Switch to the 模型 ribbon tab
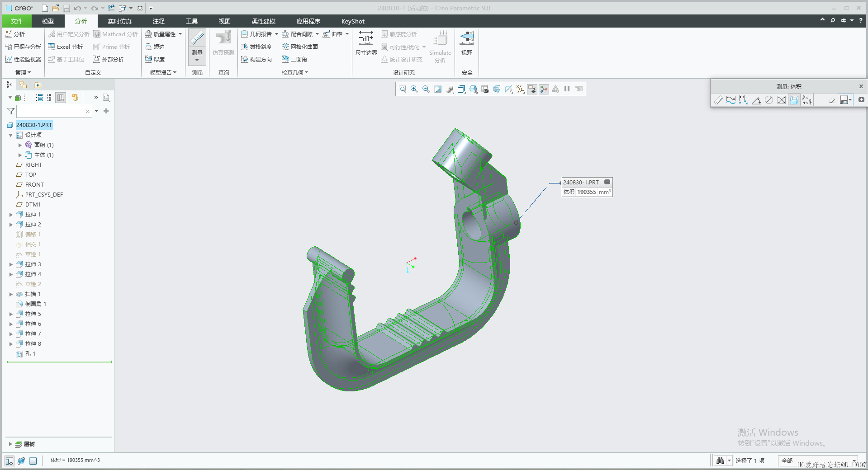 [x=48, y=21]
